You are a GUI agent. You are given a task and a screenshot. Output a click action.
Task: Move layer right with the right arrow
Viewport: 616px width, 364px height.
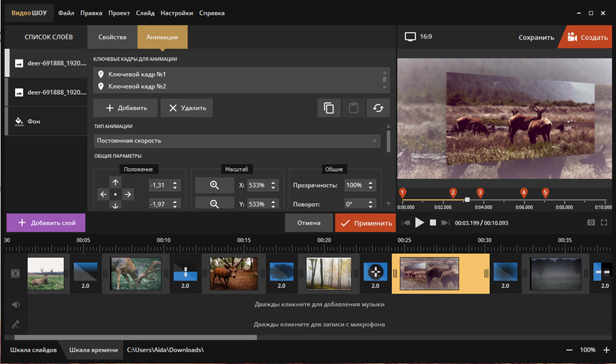click(x=128, y=194)
